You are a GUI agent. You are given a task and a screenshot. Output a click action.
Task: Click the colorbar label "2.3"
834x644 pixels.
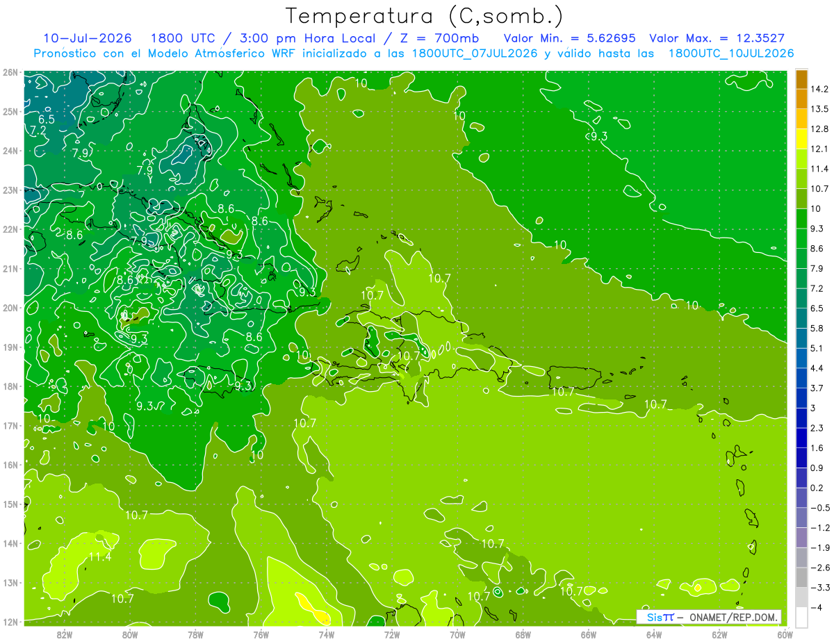click(817, 428)
